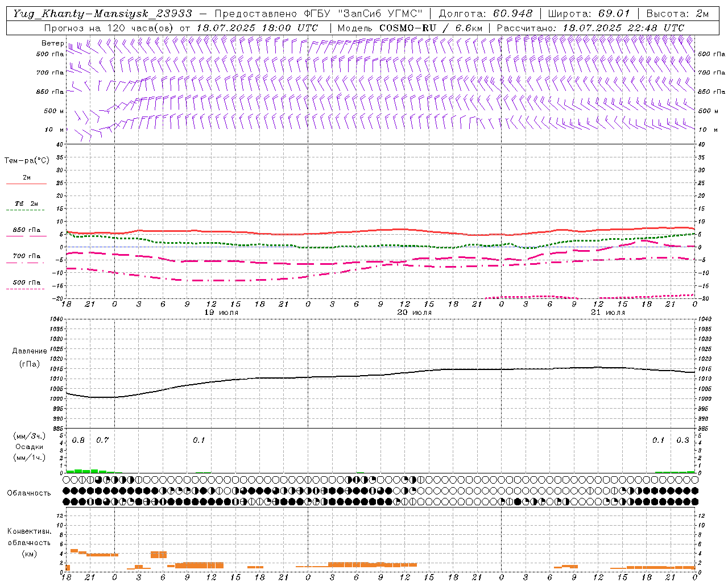Click the 0.3 precipitation value
Screen dimensions: 728x582
[682, 440]
